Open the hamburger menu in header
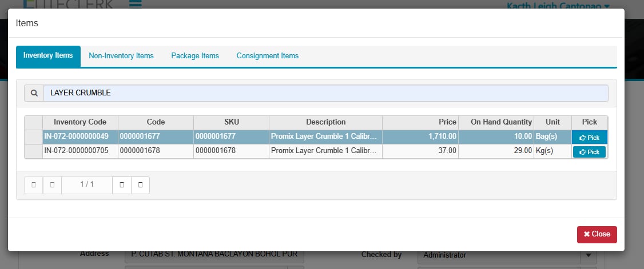644x269 pixels. pos(135,5)
